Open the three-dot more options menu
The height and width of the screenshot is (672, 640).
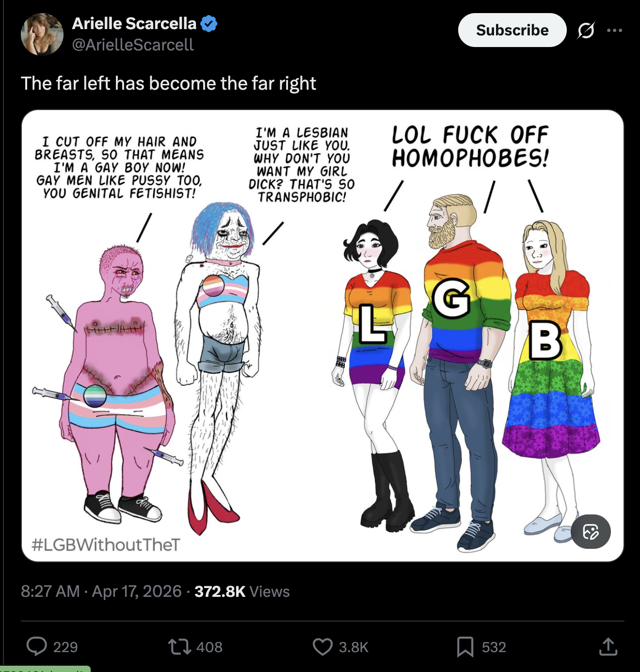click(614, 31)
